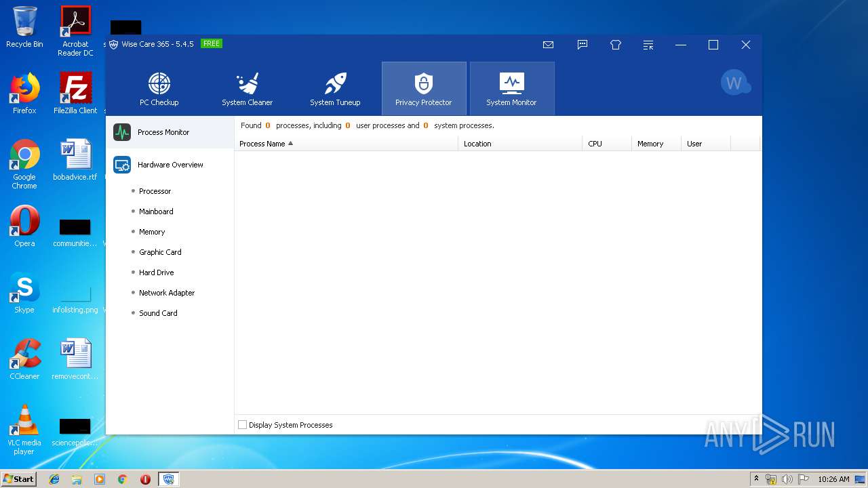This screenshot has height=488, width=868.
Task: Open Firefox desktop icon
Action: coord(24,94)
